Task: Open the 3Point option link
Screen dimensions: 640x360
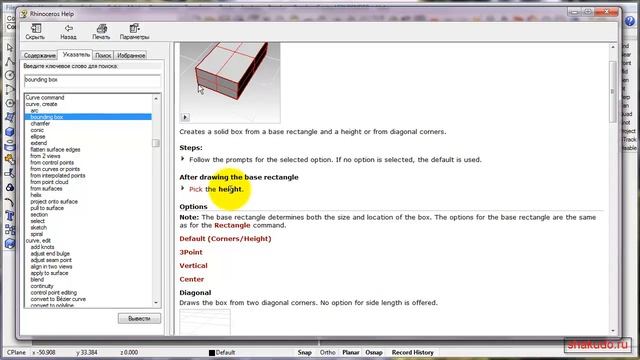Action: (191, 252)
